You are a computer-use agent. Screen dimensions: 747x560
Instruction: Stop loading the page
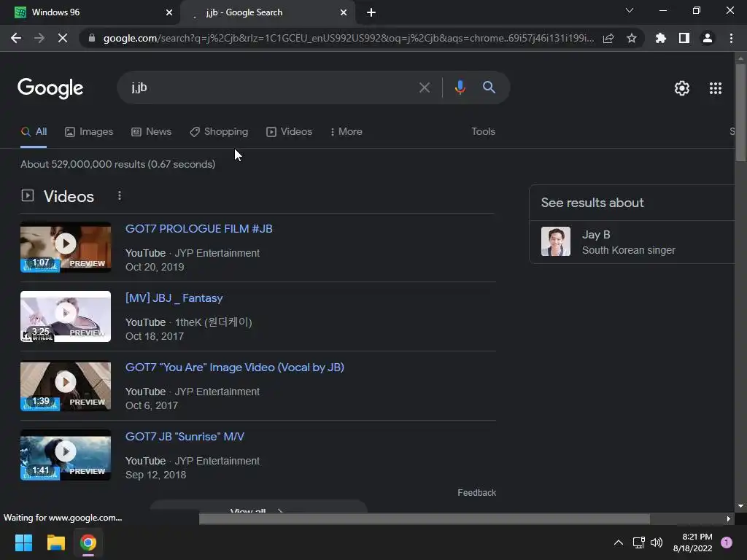click(63, 38)
